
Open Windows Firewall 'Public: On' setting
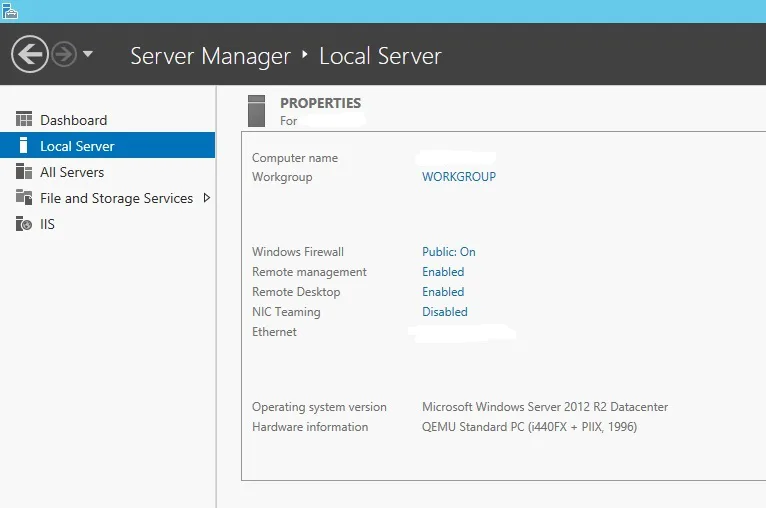448,252
